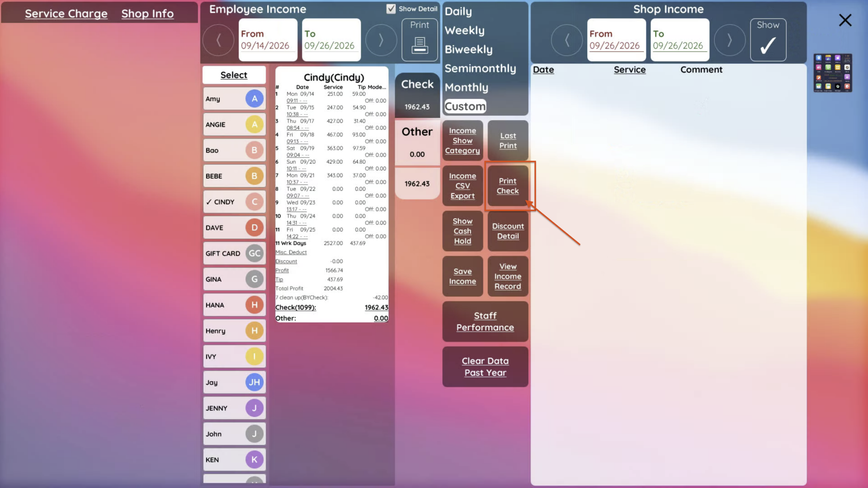Select Jay's JH avatar icon
868x488 pixels.
click(x=254, y=382)
